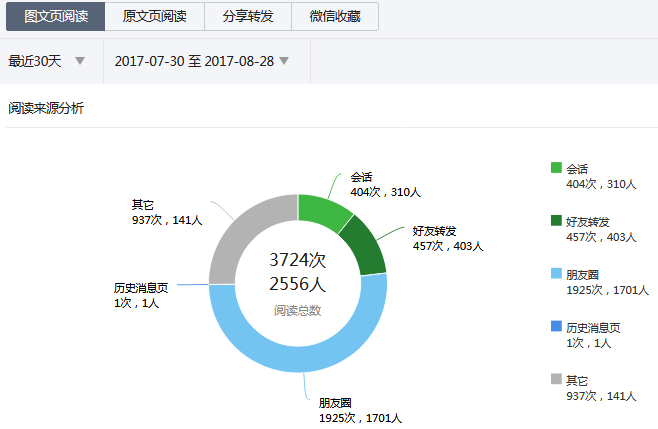Toggle the 其它 legend label
Viewport: 658px width, 429px height.
tap(577, 380)
